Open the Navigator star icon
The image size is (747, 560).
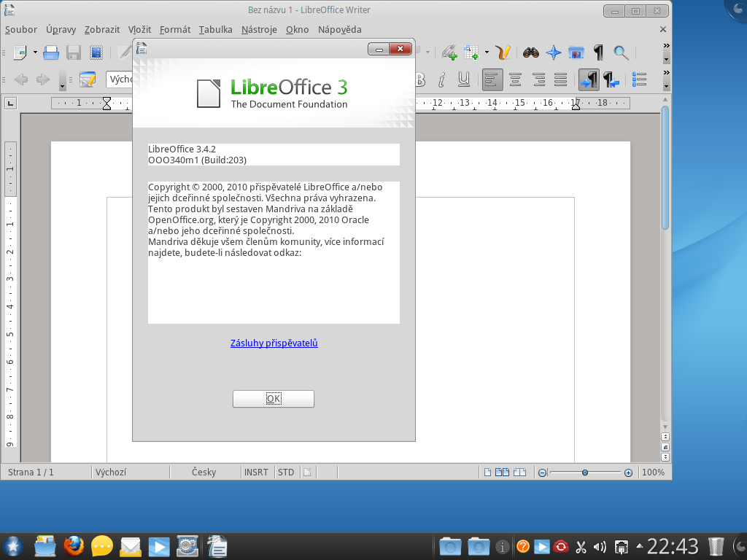point(554,52)
